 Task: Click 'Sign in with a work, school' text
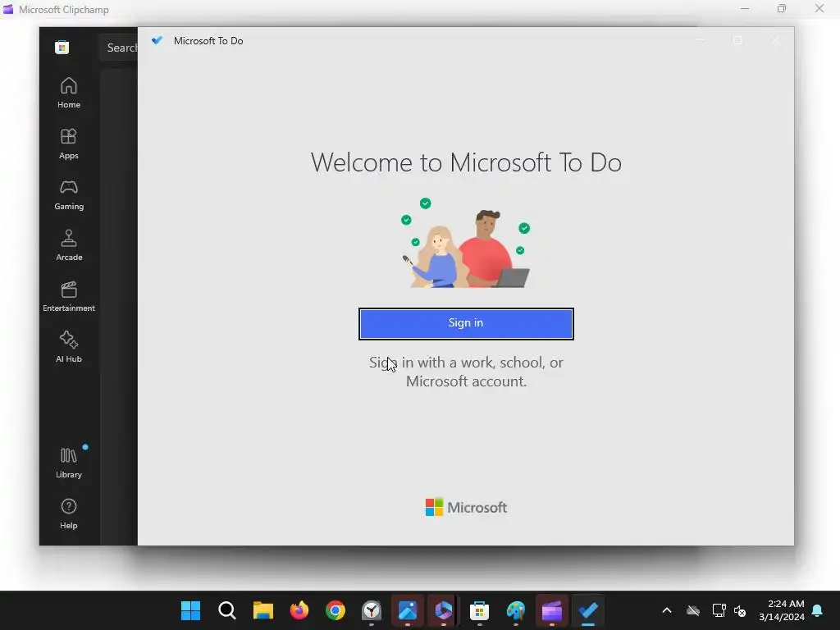(466, 372)
